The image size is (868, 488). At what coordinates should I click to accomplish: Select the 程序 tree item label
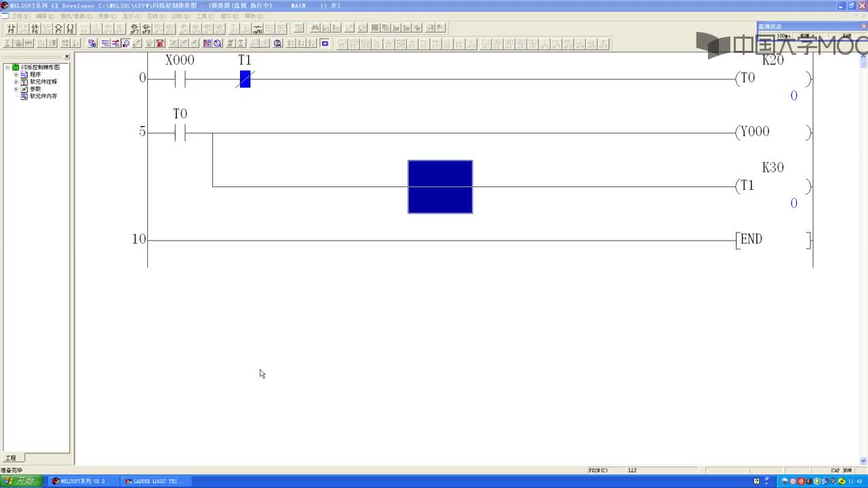pos(35,75)
